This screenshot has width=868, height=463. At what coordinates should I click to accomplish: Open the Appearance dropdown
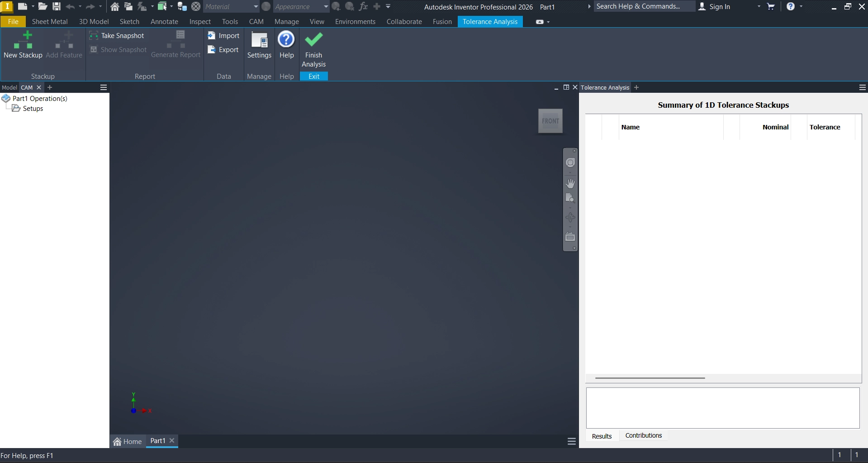coord(326,7)
